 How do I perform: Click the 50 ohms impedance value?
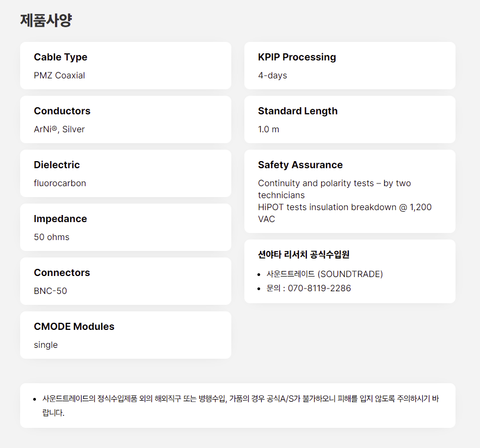(x=51, y=237)
